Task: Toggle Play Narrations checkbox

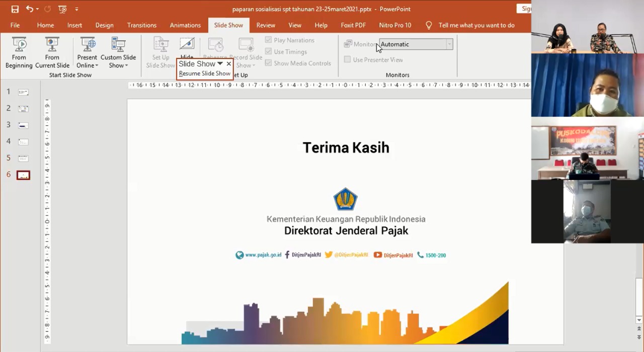Action: pos(269,40)
